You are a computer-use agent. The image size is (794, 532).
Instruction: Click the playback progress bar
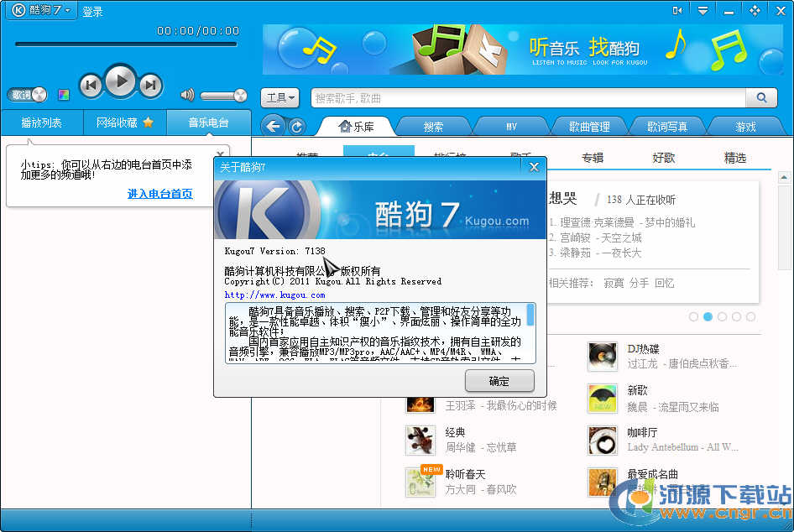pos(126,44)
